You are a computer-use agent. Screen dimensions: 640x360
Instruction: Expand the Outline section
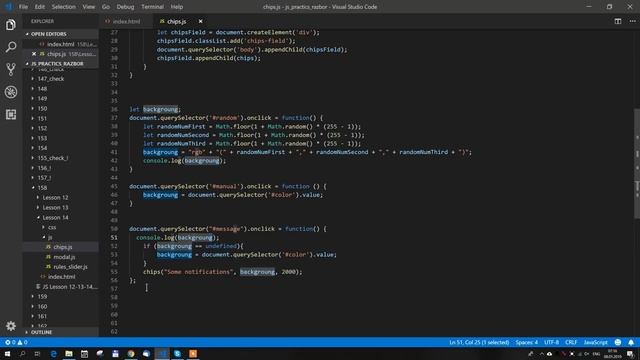pos(41,332)
